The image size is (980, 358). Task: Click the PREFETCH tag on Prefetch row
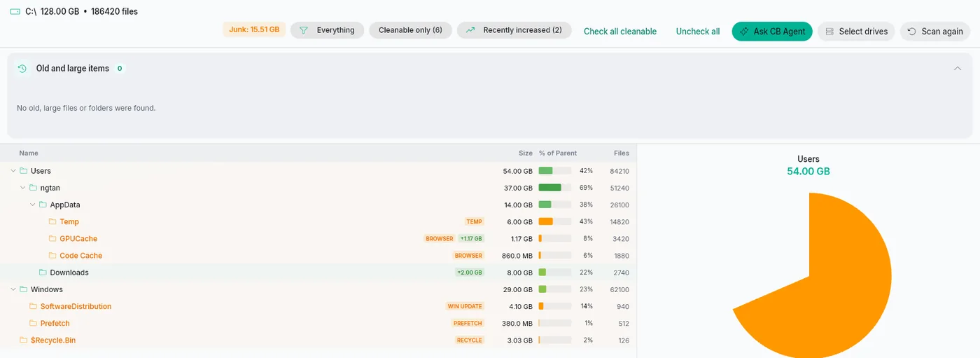point(468,323)
